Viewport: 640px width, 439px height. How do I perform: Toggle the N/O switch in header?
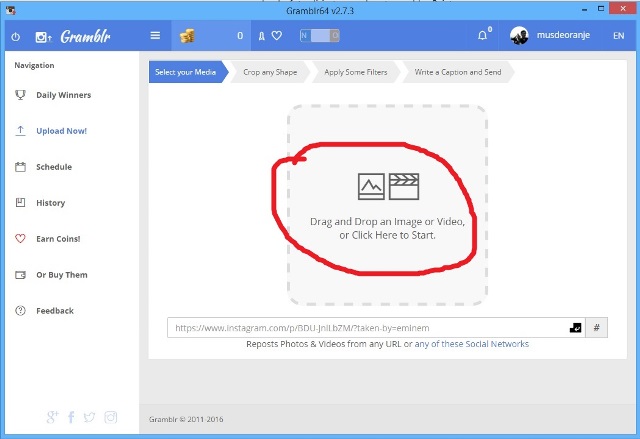pyautogui.click(x=319, y=35)
